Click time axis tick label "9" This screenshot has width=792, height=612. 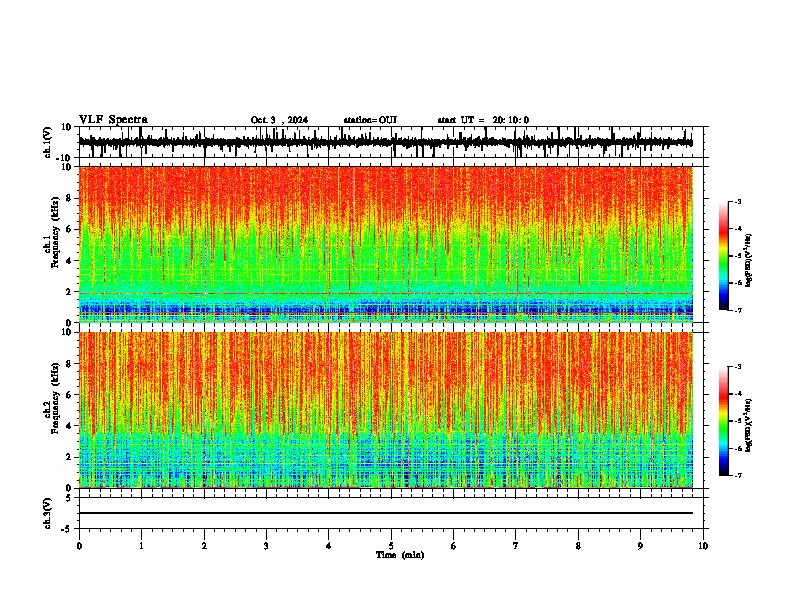click(x=640, y=546)
